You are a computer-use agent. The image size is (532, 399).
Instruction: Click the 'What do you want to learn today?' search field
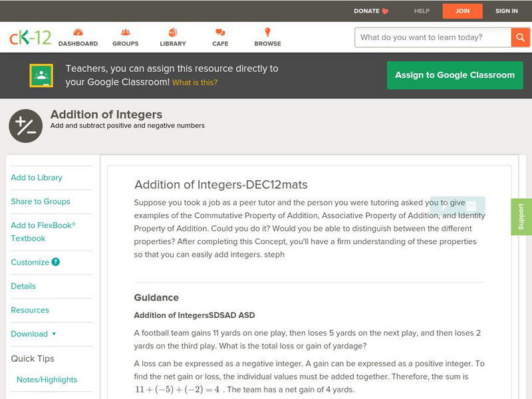coord(432,37)
